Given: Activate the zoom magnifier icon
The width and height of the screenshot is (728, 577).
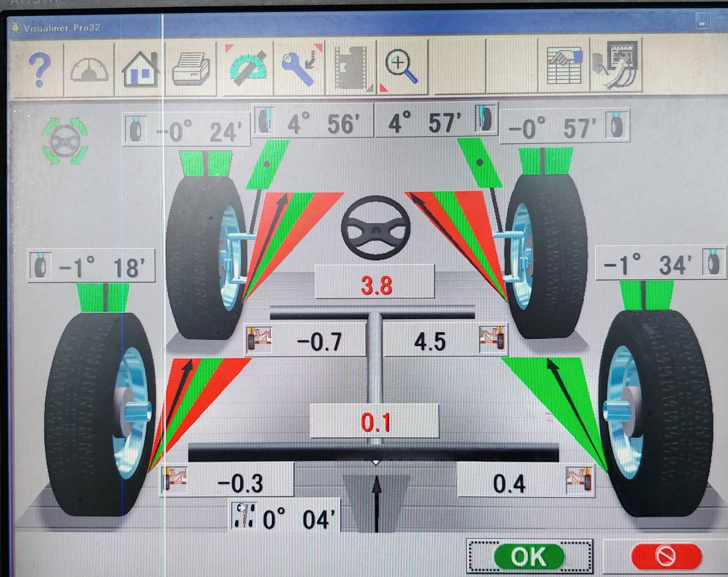Looking at the screenshot, I should coord(401,67).
